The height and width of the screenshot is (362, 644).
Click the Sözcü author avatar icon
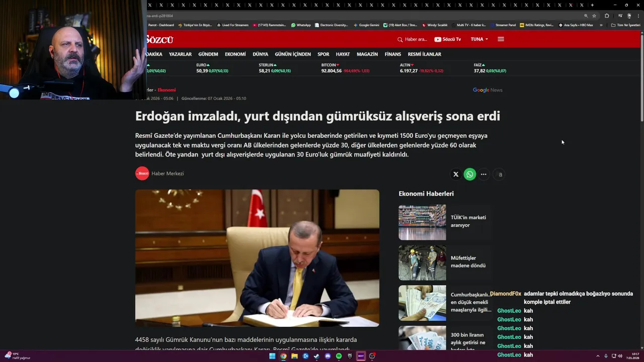tap(142, 173)
